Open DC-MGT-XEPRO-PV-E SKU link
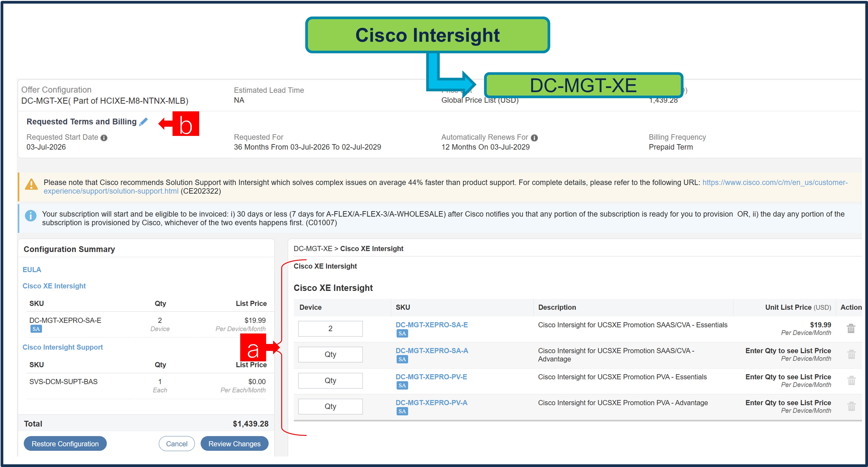The image size is (868, 467). click(431, 377)
